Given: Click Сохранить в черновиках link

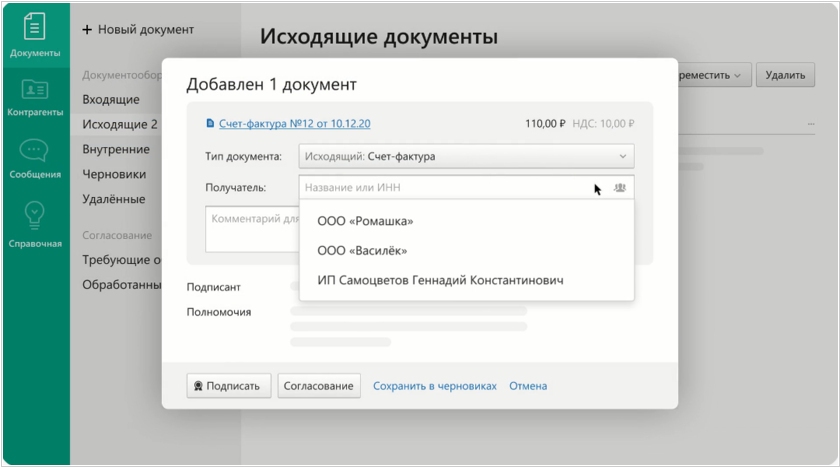Looking at the screenshot, I should [x=434, y=386].
